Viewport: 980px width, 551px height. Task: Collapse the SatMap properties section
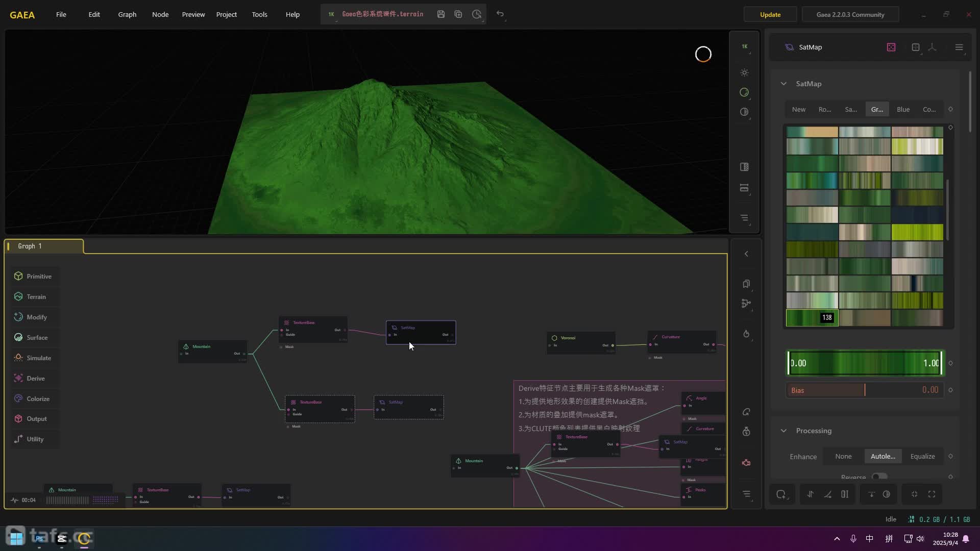click(783, 84)
